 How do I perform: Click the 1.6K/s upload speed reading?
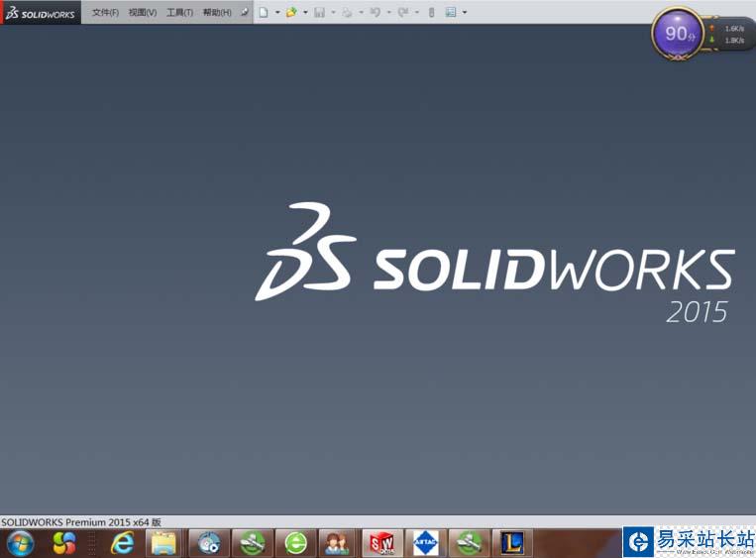[x=734, y=29]
